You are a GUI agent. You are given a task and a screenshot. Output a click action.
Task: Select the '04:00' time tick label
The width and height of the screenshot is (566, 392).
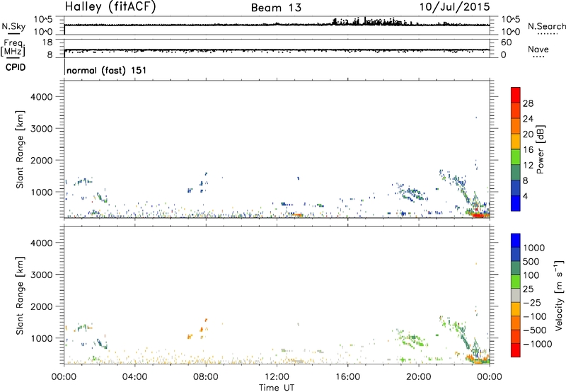(x=134, y=377)
